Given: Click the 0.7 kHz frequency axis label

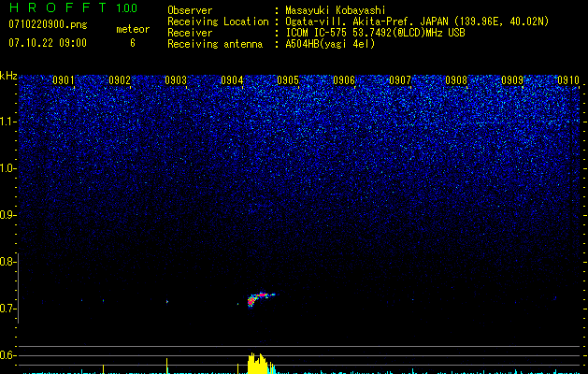Looking at the screenshot, I should (8, 309).
